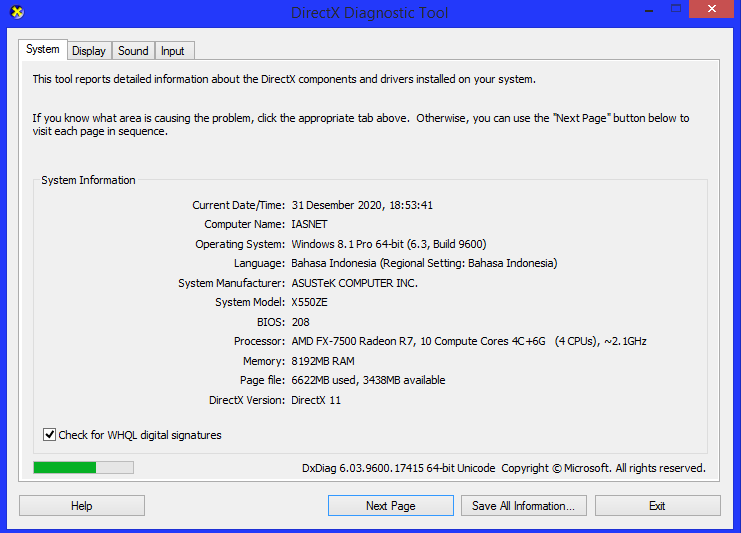Minimize the DirectX Diagnostic Tool window
The image size is (741, 533).
pyautogui.click(x=649, y=9)
